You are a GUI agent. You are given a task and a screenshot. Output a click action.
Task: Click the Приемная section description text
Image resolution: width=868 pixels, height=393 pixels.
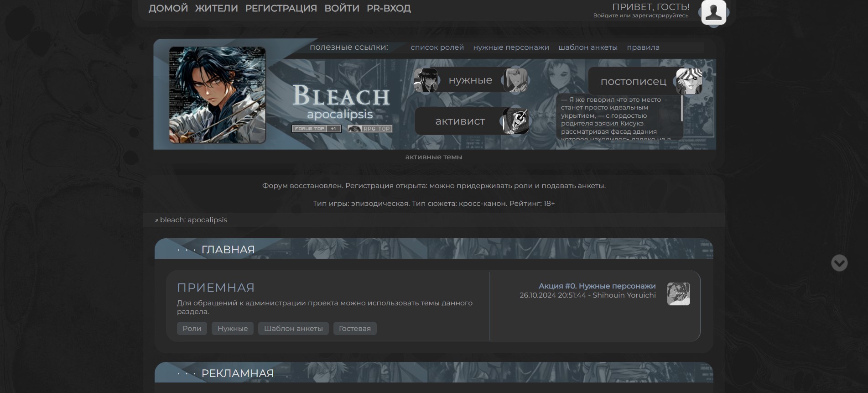(325, 307)
